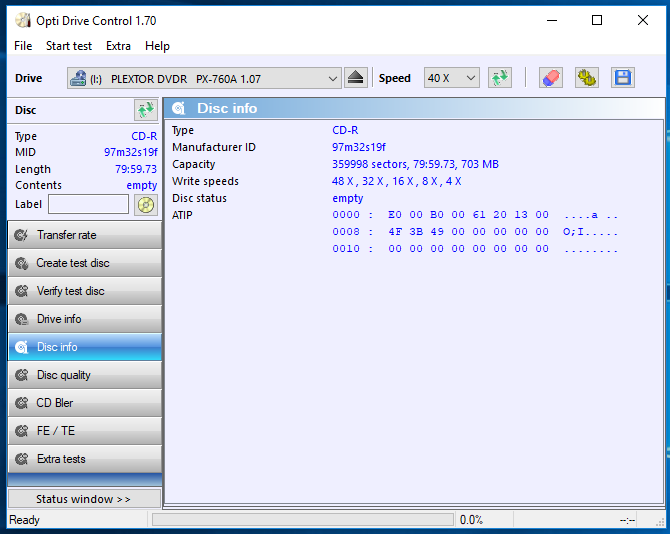Click the drive icon in drive selector
Viewport: 670px width, 534px height.
click(78, 79)
